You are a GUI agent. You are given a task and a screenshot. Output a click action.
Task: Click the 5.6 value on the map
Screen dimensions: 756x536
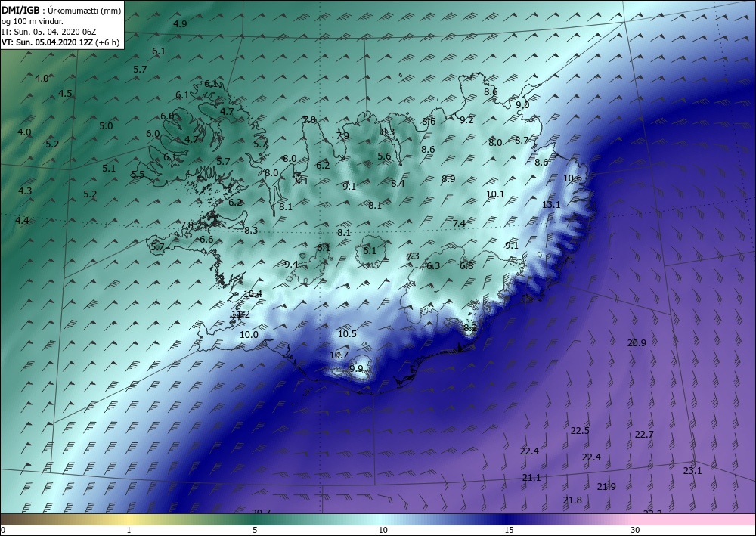pos(384,156)
